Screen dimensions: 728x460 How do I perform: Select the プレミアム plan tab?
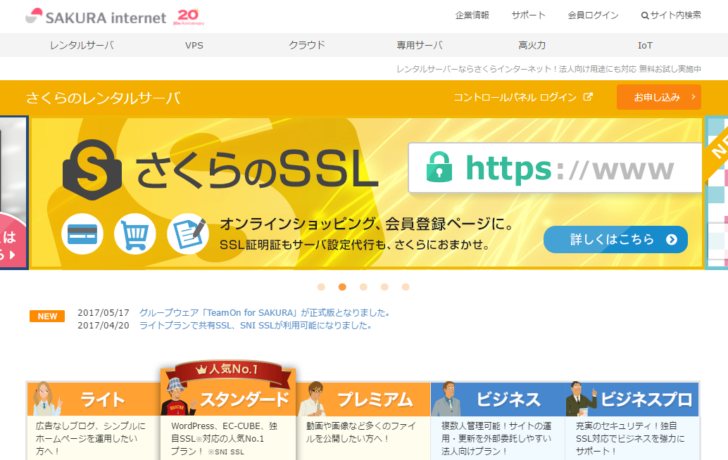(363, 399)
